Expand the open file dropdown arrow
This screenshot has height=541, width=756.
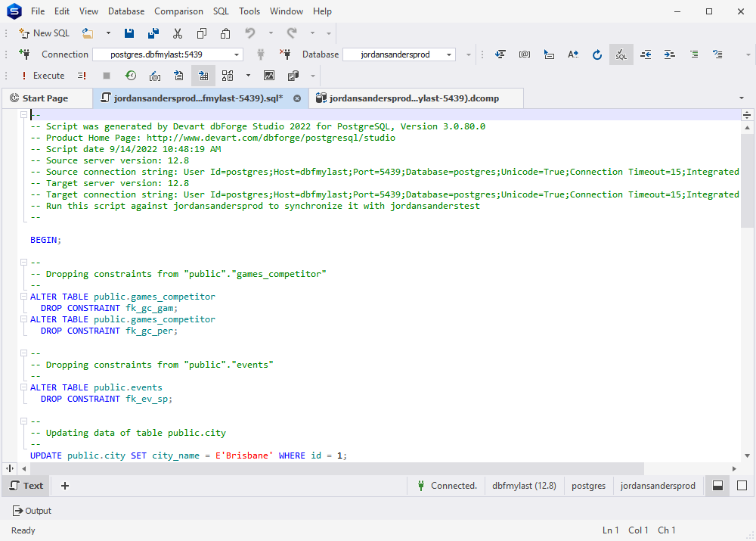[x=108, y=33]
